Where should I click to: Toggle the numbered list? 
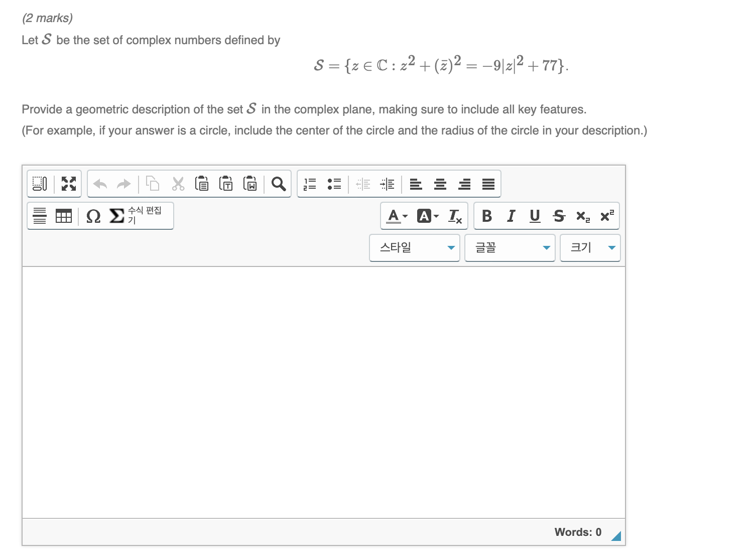[310, 184]
